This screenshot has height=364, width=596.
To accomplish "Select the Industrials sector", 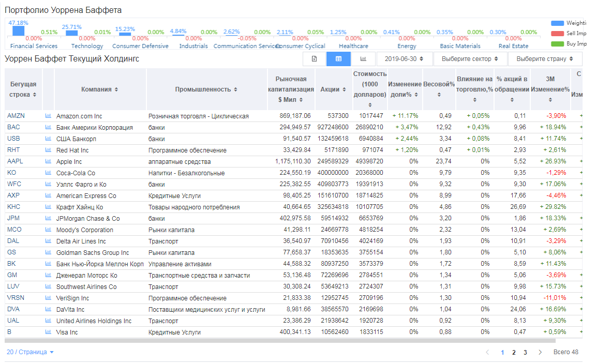I will tap(193, 46).
